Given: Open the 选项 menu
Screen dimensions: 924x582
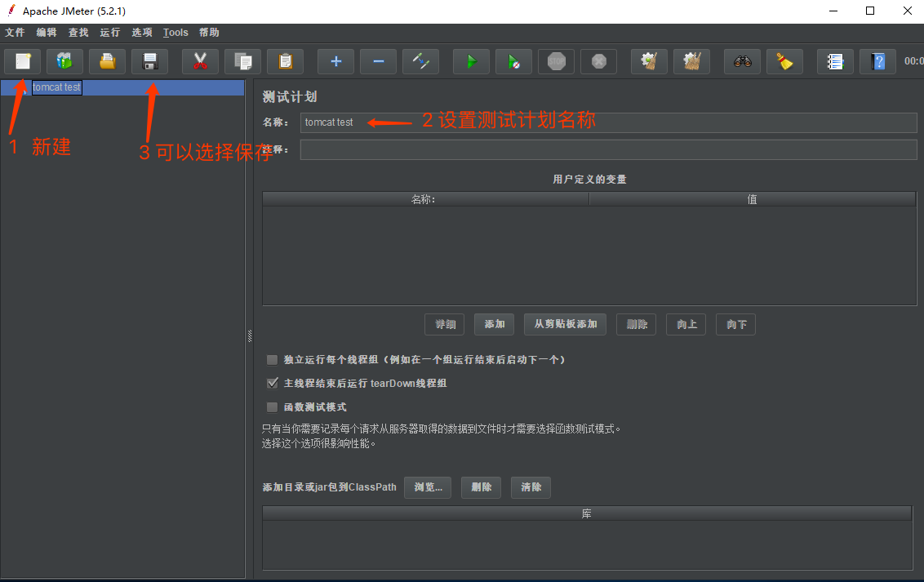Looking at the screenshot, I should point(141,33).
